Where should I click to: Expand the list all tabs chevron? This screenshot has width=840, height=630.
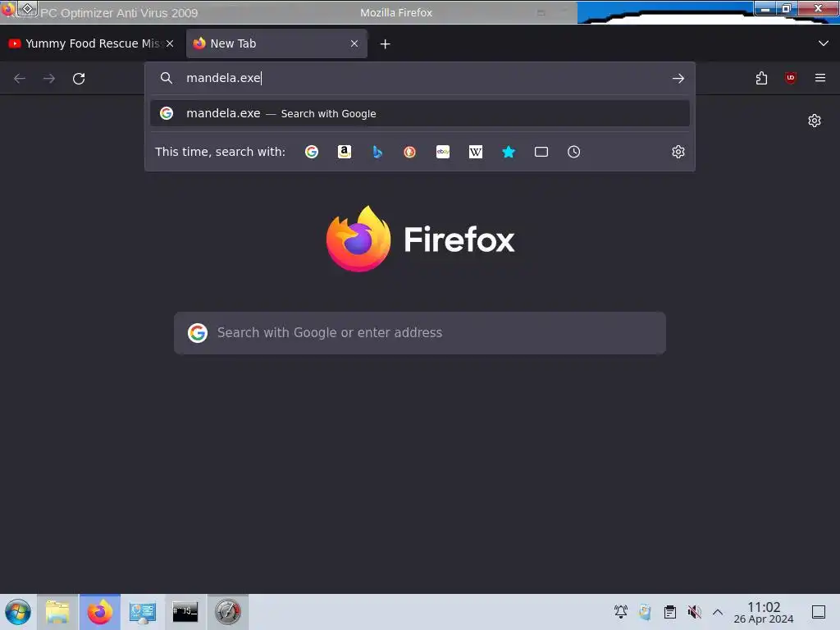tap(824, 43)
